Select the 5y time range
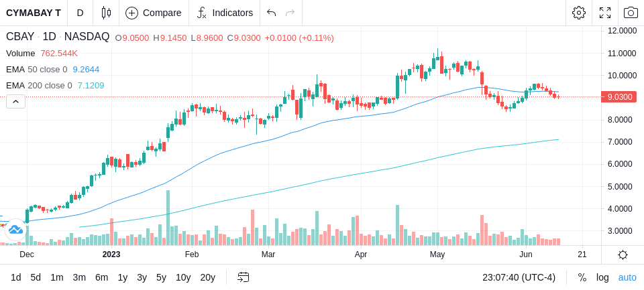Viewport: 644px width, 290px height. (161, 277)
